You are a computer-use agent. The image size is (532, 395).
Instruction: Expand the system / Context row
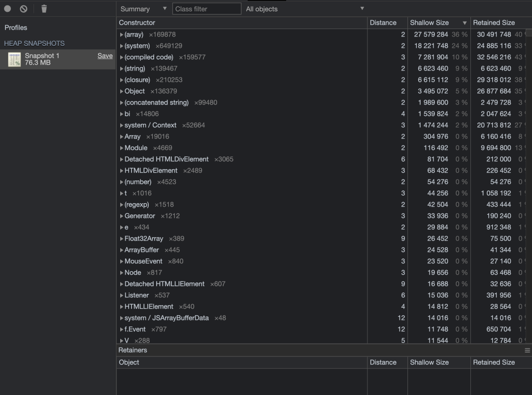pos(122,125)
